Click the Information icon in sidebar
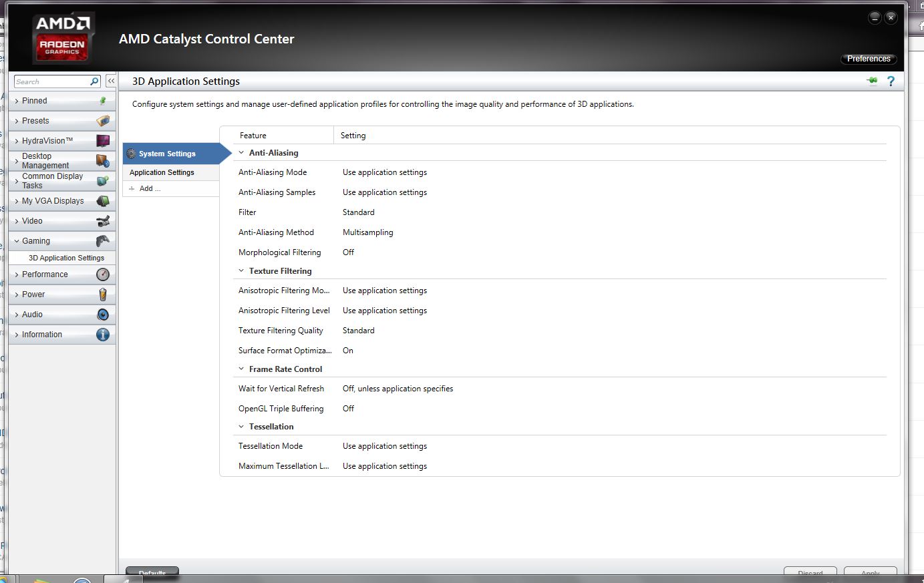The image size is (924, 583). tap(103, 335)
